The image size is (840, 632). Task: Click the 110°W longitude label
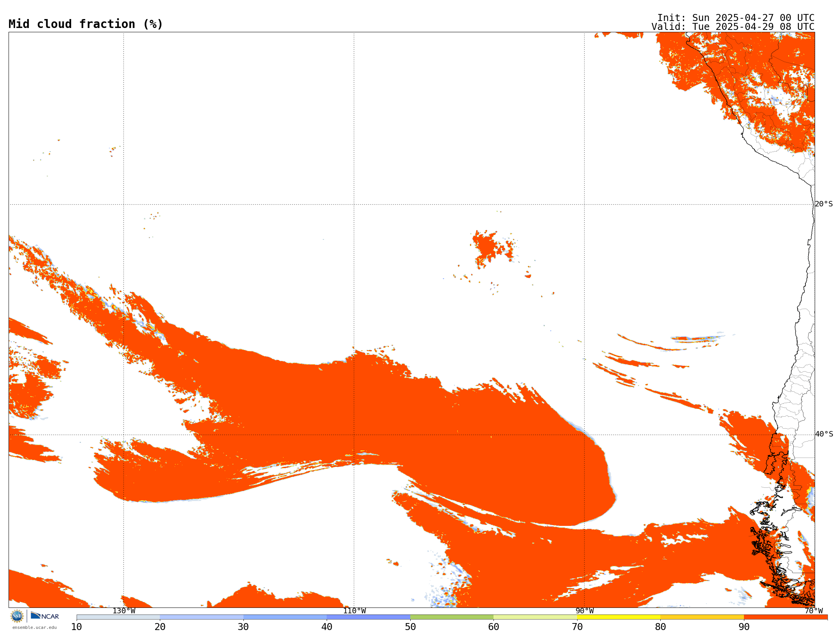[354, 611]
